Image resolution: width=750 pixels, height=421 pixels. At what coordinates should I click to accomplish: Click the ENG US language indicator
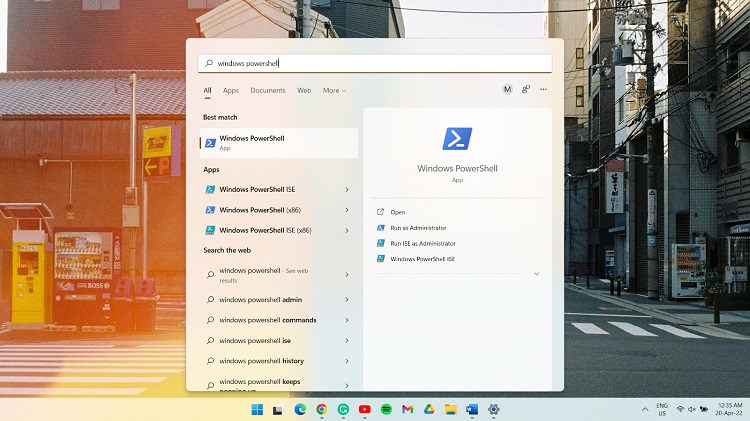[662, 410]
